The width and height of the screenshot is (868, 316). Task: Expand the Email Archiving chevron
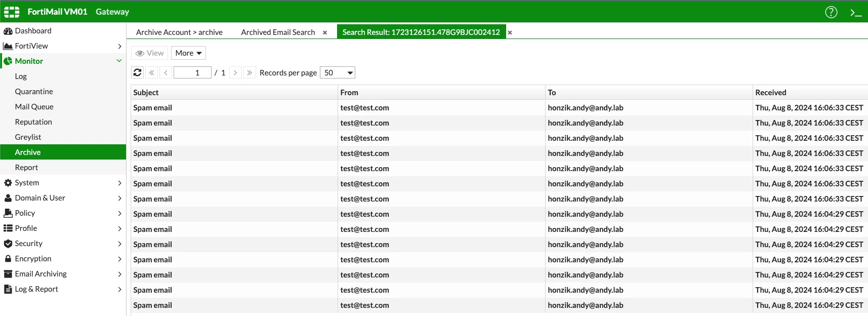[x=119, y=274]
